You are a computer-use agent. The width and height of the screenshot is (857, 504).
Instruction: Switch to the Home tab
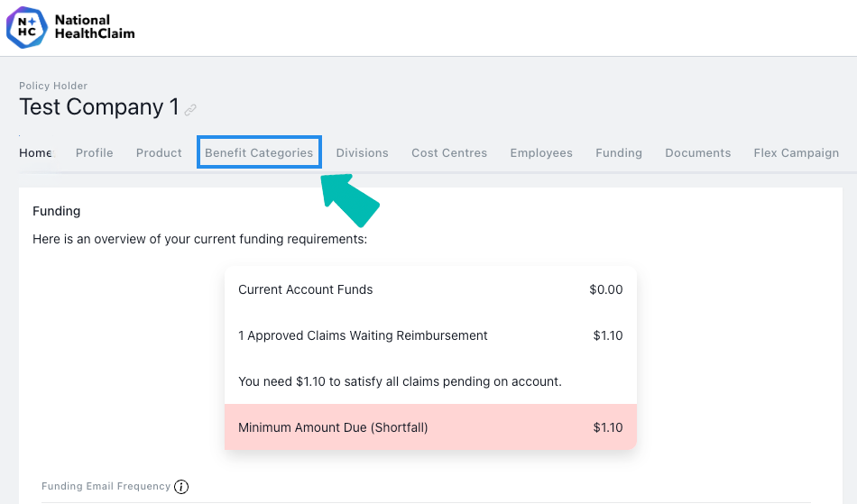coord(35,153)
